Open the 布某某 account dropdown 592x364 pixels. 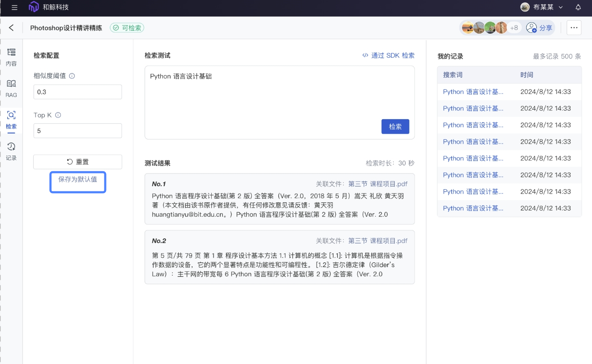[542, 7]
